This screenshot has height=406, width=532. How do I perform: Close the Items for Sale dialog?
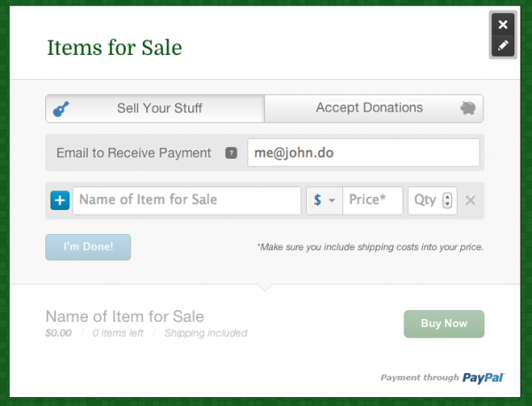(x=503, y=25)
